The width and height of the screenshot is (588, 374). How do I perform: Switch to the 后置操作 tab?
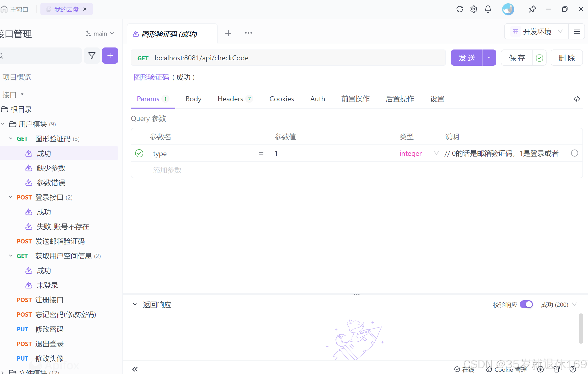(400, 99)
